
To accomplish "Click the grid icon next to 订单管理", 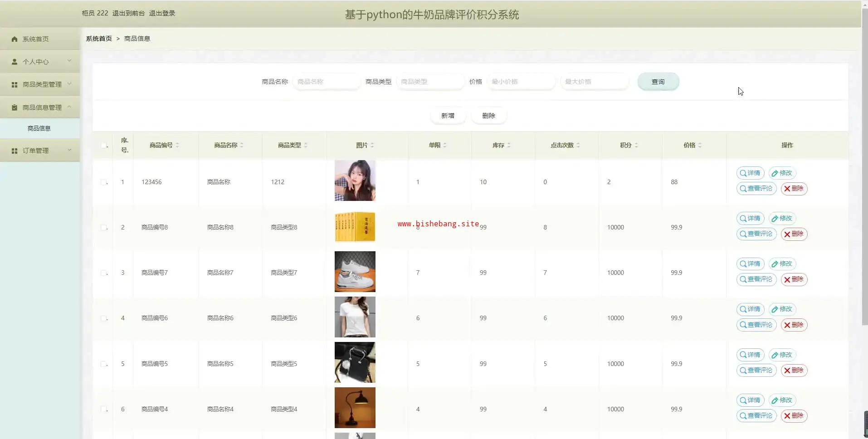I will tap(15, 151).
